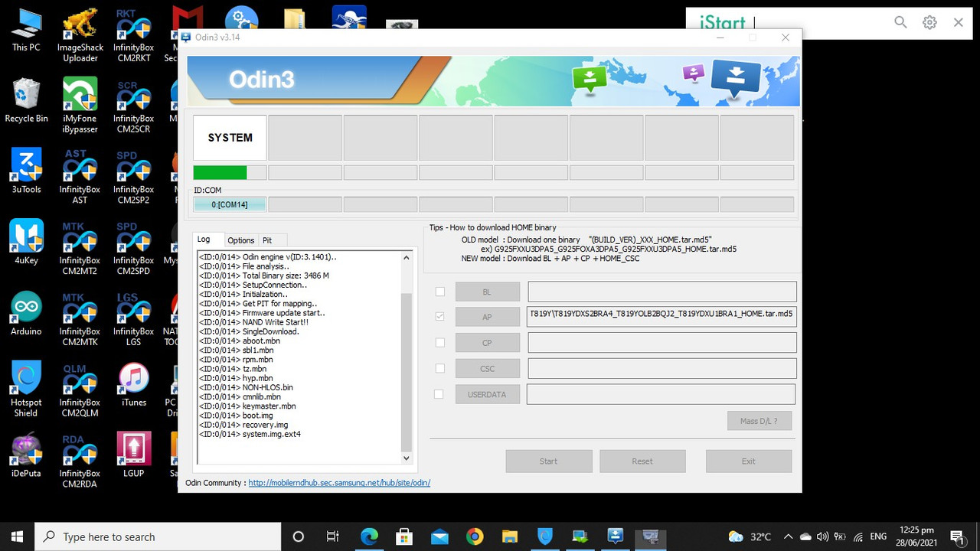Click the InfinityBox CM2SPD shortcut

coord(133,248)
